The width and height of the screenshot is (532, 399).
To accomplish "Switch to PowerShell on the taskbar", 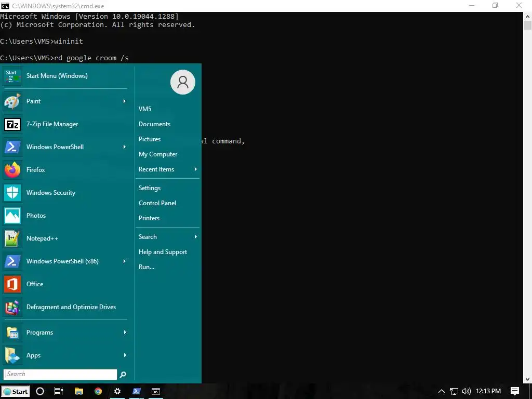I will (137, 391).
